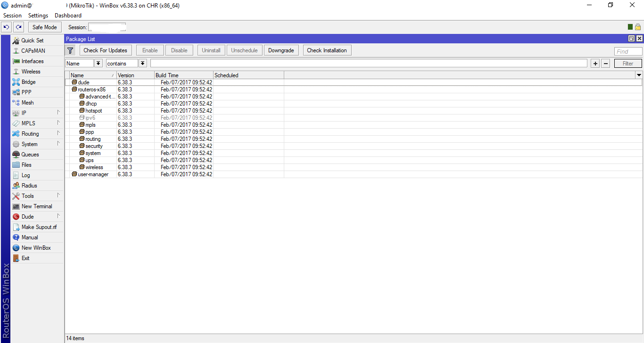Click the filter value text field
The width and height of the screenshot is (644, 343).
[369, 63]
